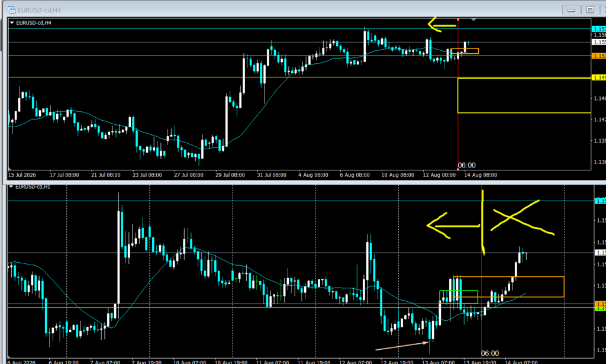Click the 06:00 label in H1 chart
The height and width of the screenshot is (364, 606).
[490, 353]
